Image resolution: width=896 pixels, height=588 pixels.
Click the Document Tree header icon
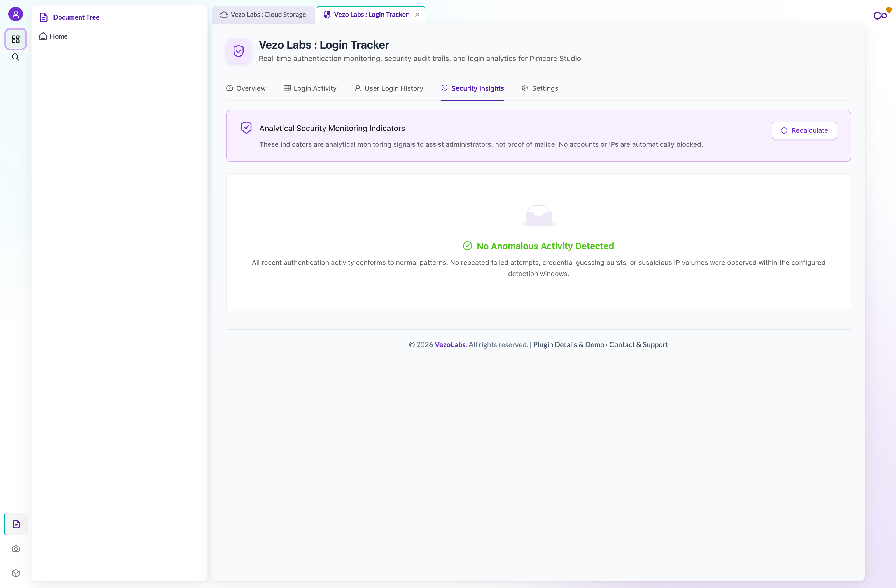coord(44,17)
